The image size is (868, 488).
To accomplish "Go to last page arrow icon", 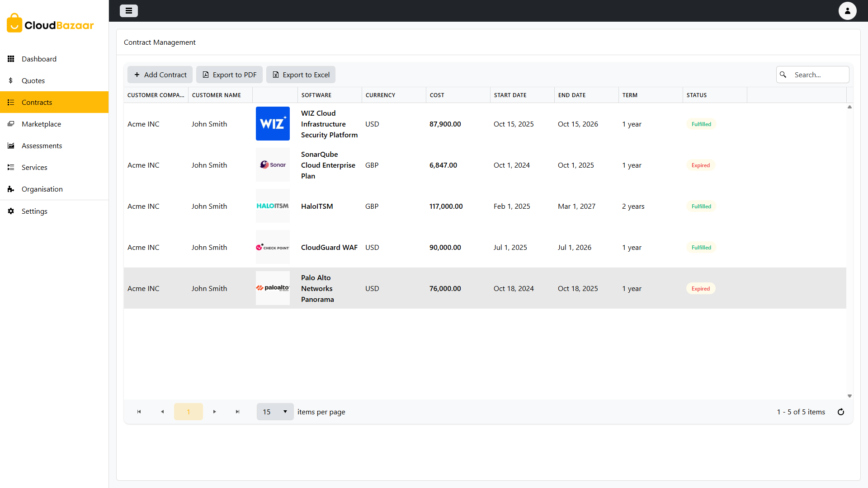I will 237,412.
